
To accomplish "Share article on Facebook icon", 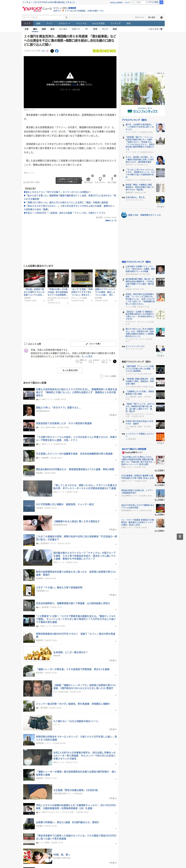I will 57,51.
